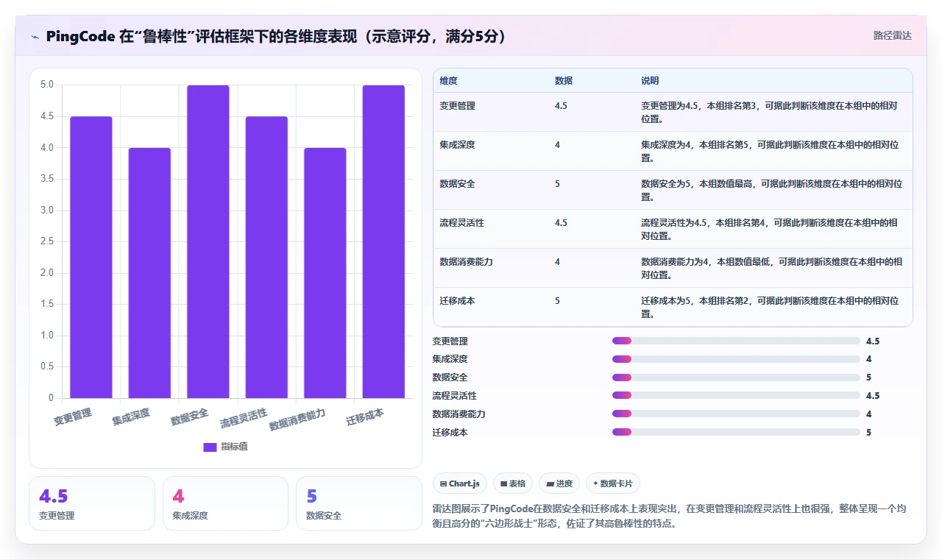Select the 流程灵活性 table row cell
The width and height of the screenshot is (942, 560).
[461, 223]
